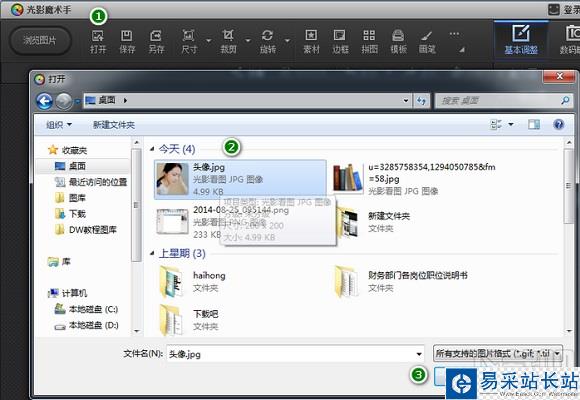Click the toolbar expand corner arrow
Viewport: 580px width, 400px height.
click(462, 50)
